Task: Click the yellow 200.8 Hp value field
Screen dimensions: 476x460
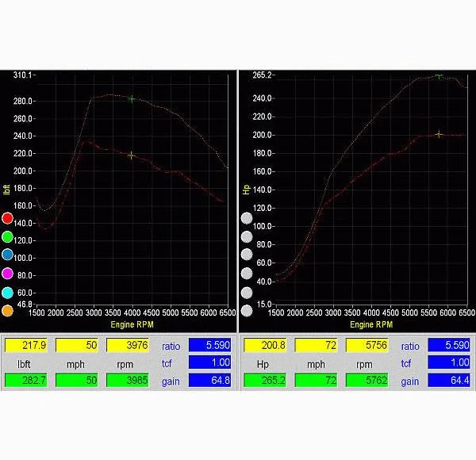Action: point(265,346)
